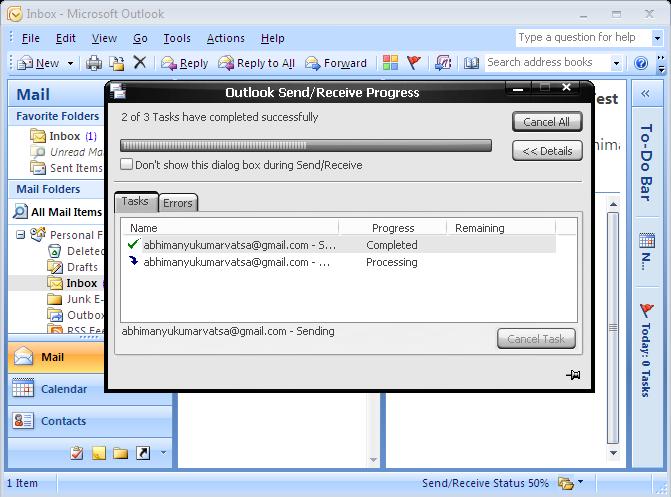Click calendar icon in To-Do Bar

click(647, 241)
